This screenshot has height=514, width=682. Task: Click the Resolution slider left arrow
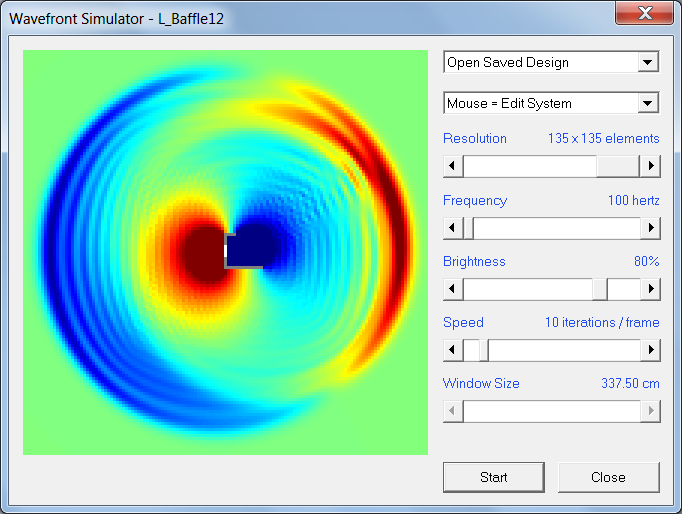[x=453, y=166]
